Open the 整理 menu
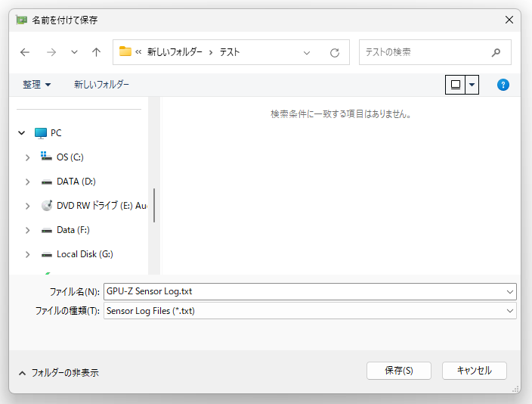 (x=36, y=85)
